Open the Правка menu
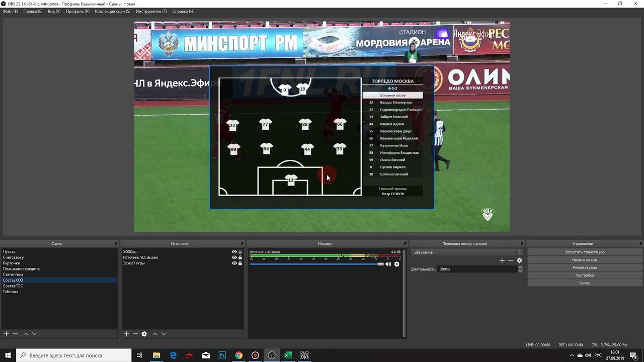Viewport: 644px width, 362px height. click(x=33, y=11)
